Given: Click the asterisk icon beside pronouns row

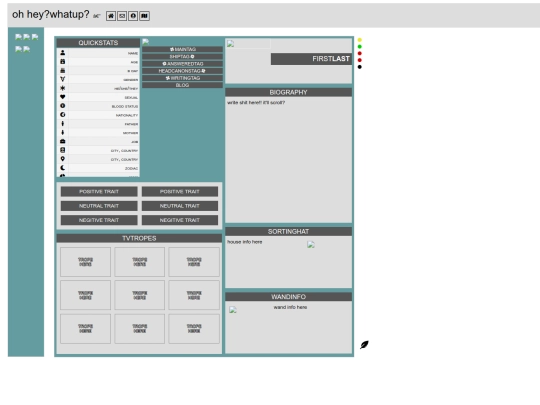Looking at the screenshot, I should click(63, 88).
